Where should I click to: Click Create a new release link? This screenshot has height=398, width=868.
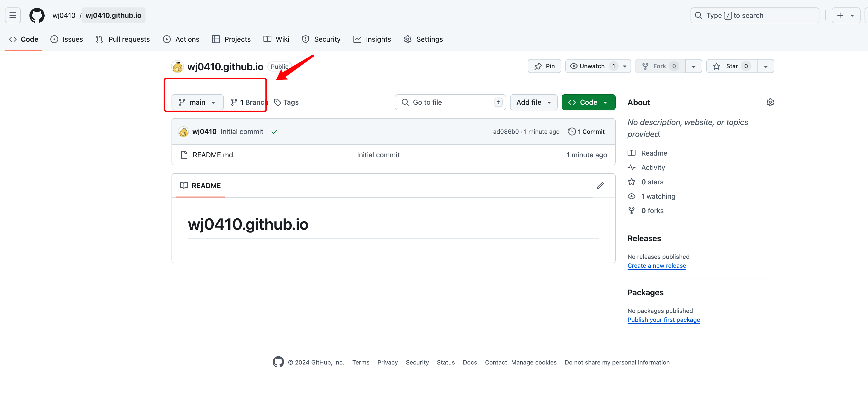656,265
